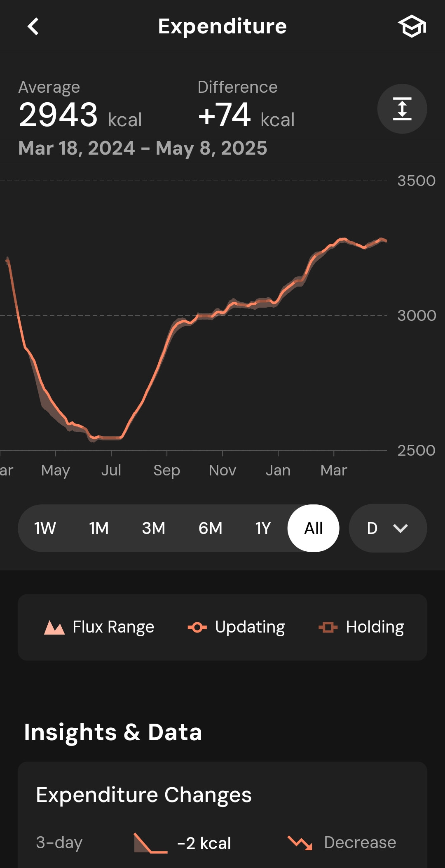Tap the Flux Range mountain icon
Screen dimensions: 445x868
coord(54,628)
